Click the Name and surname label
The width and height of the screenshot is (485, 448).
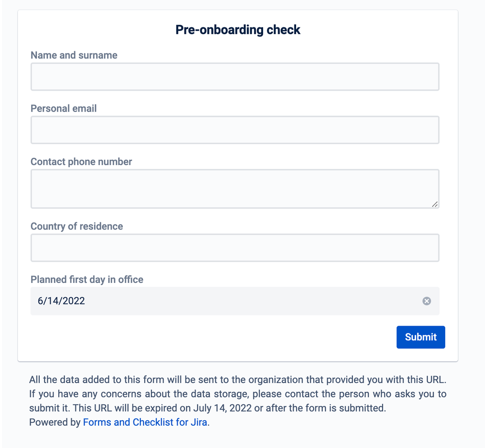pos(74,55)
